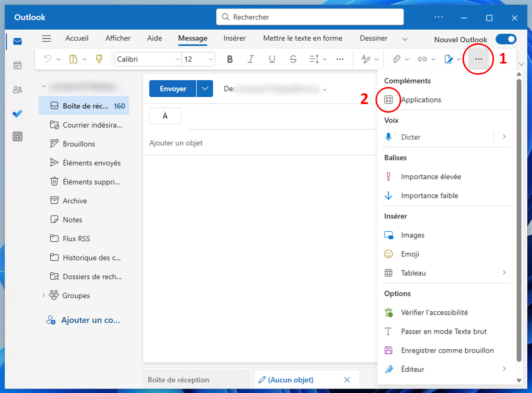Click the Bold formatting icon
This screenshot has height=393, width=532.
pos(230,59)
